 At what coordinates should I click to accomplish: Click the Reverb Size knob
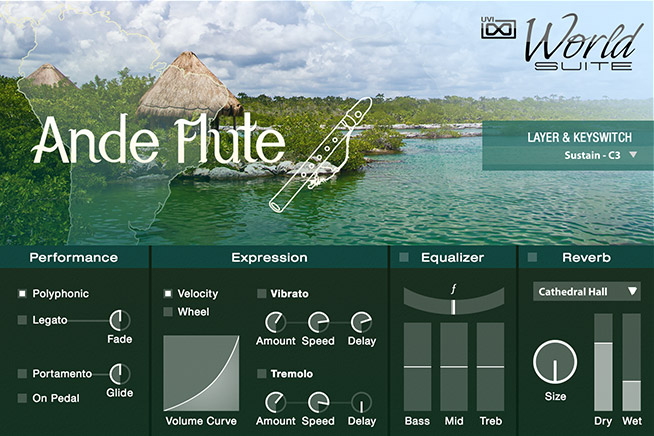(x=555, y=362)
